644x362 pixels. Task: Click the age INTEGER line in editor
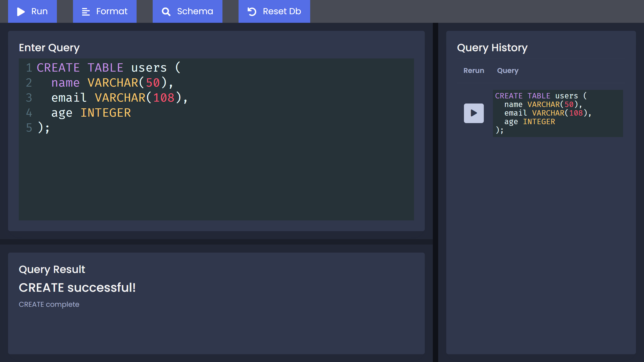pos(91,113)
